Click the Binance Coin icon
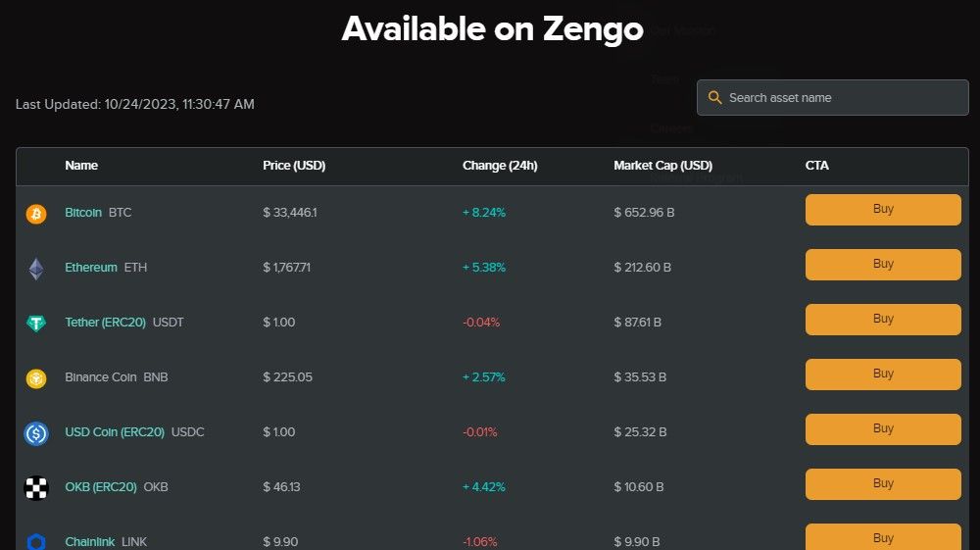980x550 pixels. coord(36,378)
